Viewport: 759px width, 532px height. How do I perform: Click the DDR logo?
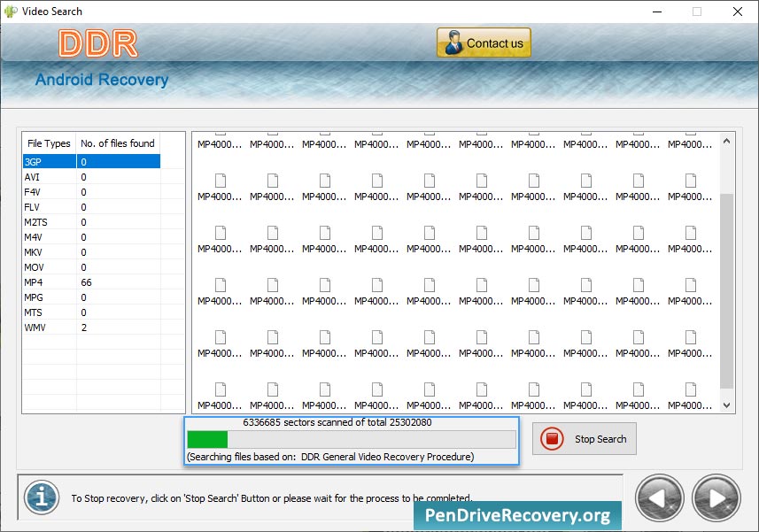[x=98, y=43]
